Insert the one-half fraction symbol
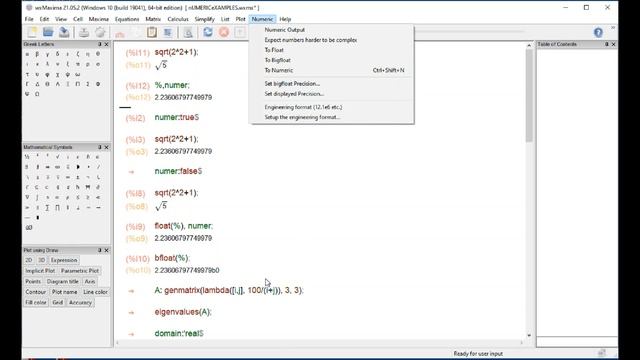This screenshot has width=640, height=360. (27, 156)
